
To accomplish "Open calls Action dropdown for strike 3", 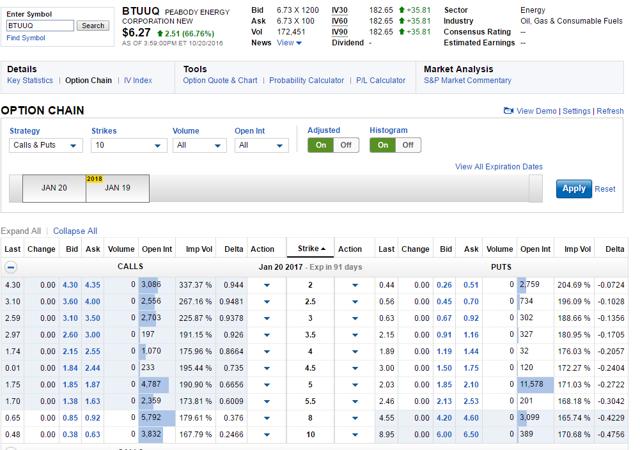I will (x=267, y=318).
